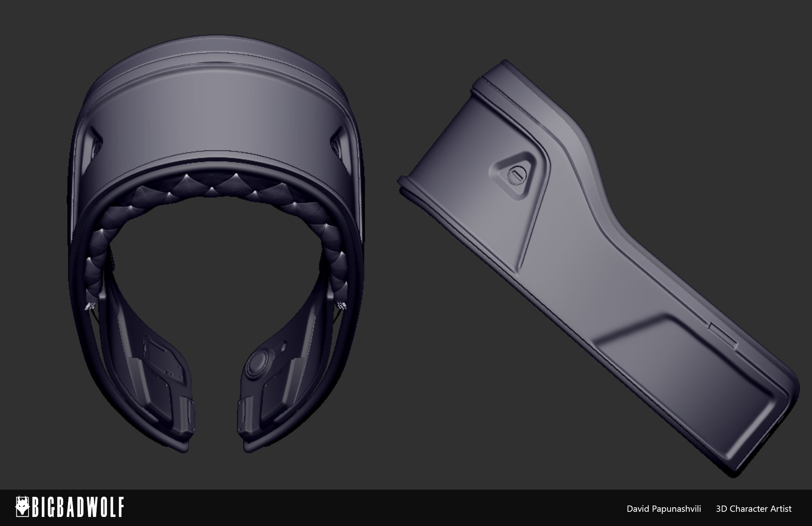Click the 3D Character Artist label

[754, 509]
